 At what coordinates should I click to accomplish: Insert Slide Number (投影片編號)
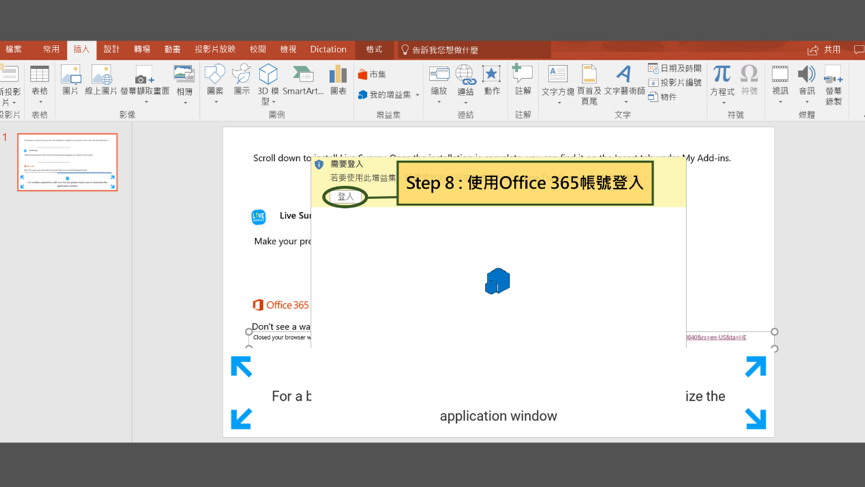pos(675,83)
